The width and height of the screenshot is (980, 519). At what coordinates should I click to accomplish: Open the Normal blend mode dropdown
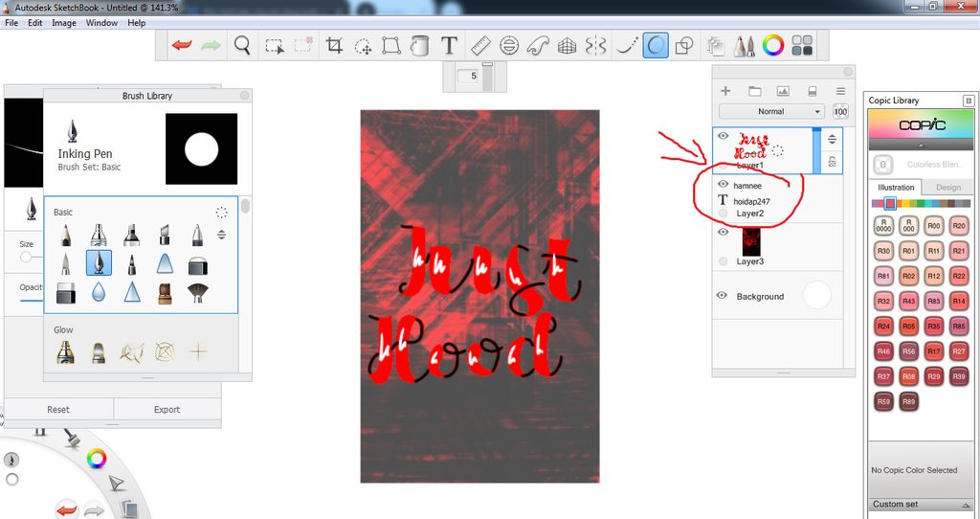pyautogui.click(x=772, y=111)
